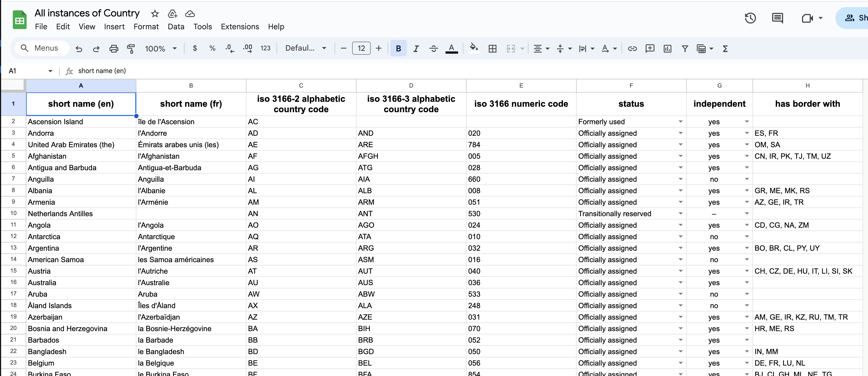Toggle strikethrough formatting
Viewport: 868px width, 376px height.
[433, 48]
